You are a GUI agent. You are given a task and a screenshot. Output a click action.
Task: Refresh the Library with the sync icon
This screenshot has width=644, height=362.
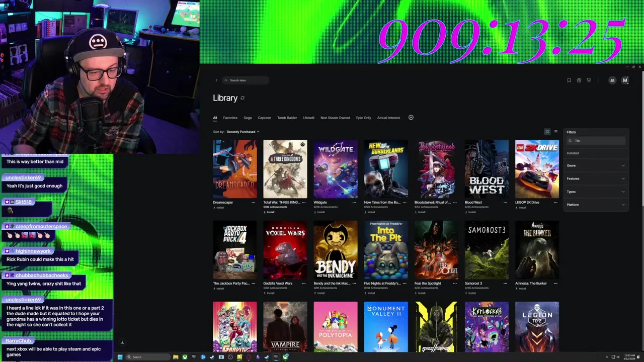pos(243,98)
